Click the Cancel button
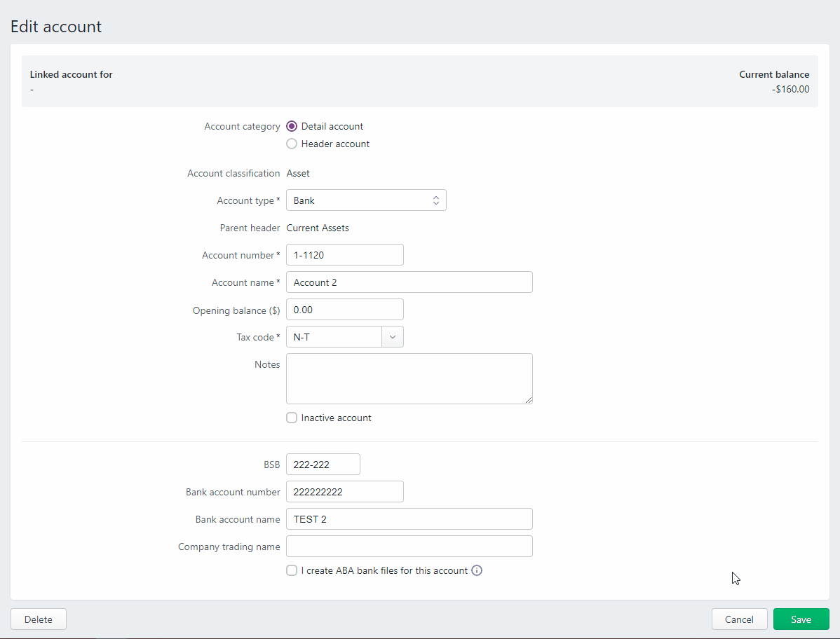 pyautogui.click(x=739, y=619)
